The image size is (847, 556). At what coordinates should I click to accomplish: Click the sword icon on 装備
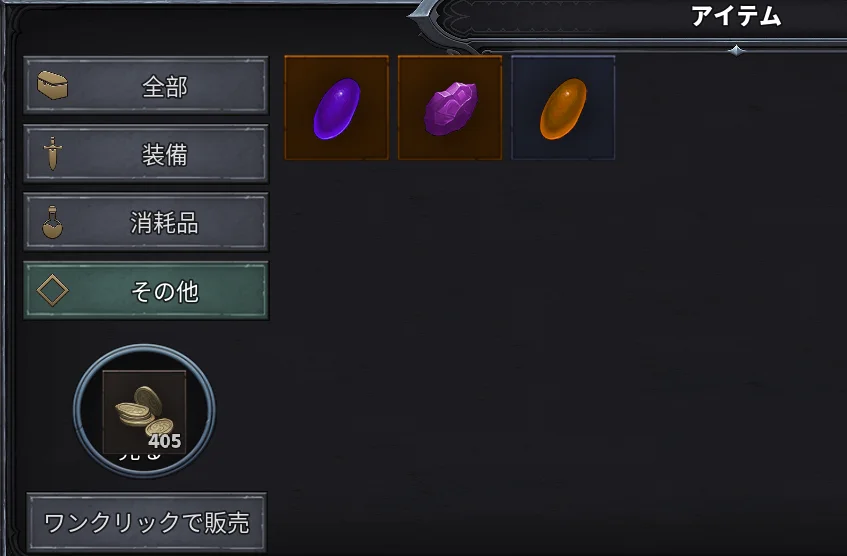(x=52, y=153)
